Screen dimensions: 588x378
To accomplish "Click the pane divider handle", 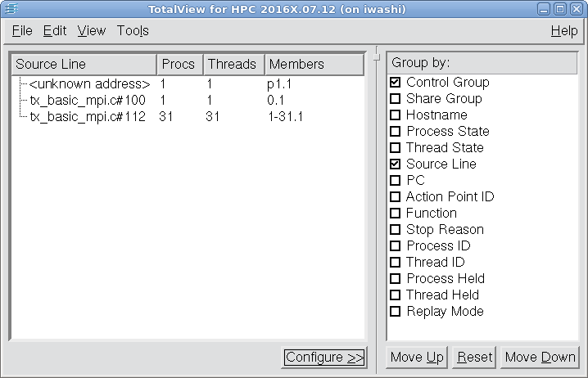I will coord(376,57).
